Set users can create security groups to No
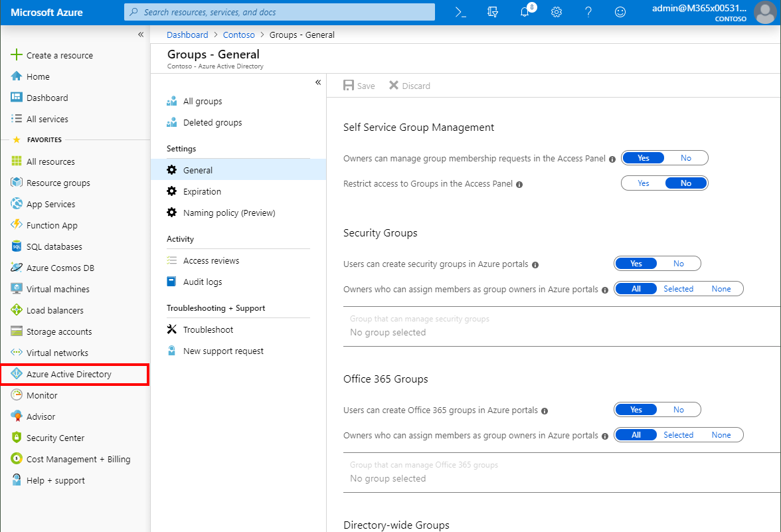 pos(678,264)
